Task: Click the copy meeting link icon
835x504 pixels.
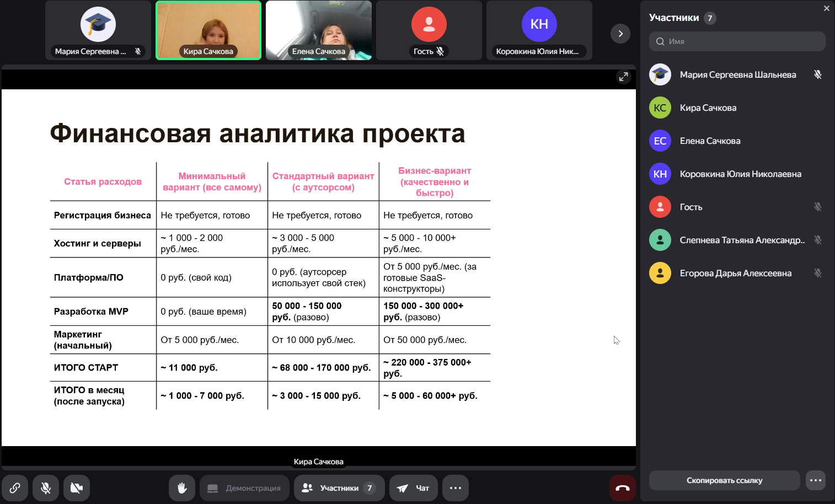Action: point(15,488)
